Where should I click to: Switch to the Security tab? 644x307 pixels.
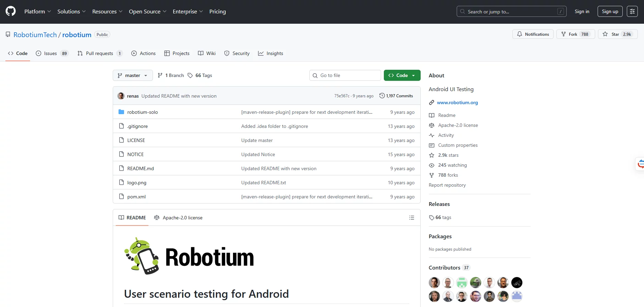(237, 53)
